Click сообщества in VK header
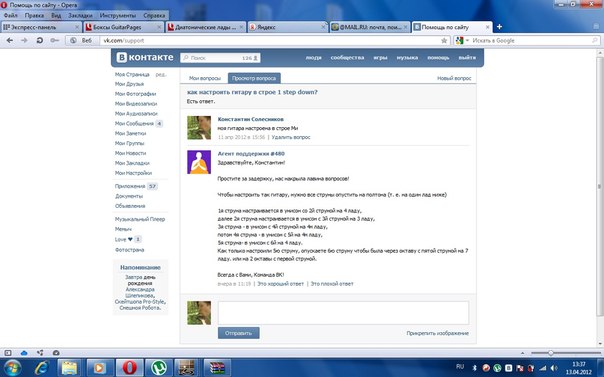This screenshot has height=377, width=604. click(x=347, y=57)
